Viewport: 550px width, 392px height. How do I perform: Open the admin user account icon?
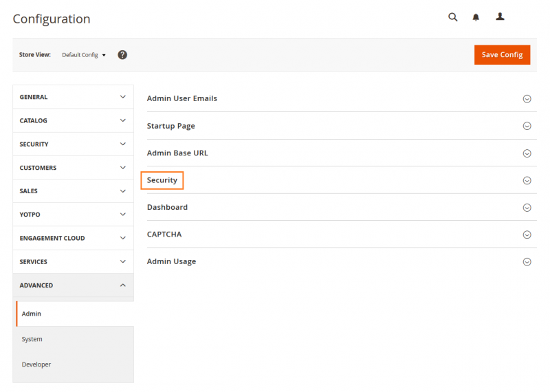[x=500, y=17]
